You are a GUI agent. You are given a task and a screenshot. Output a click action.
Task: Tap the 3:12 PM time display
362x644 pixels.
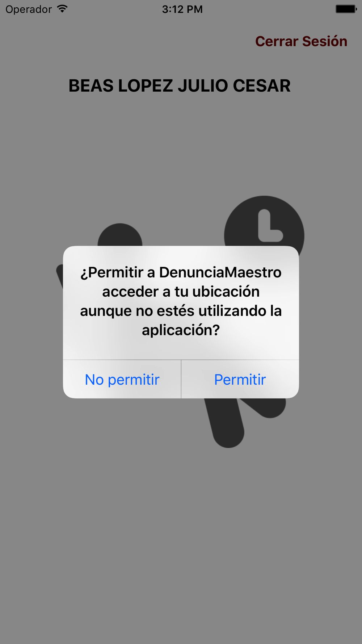(182, 9)
